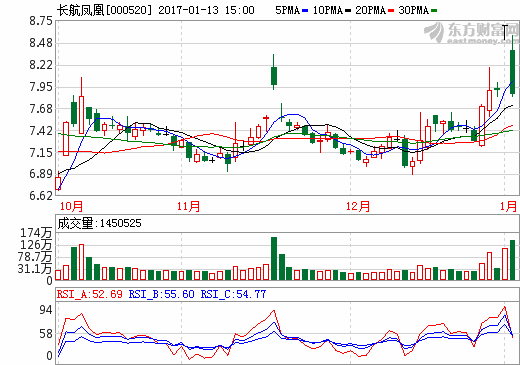The image size is (520, 365).
Task: Click the 94 RSI axis label
Action: pos(46,310)
